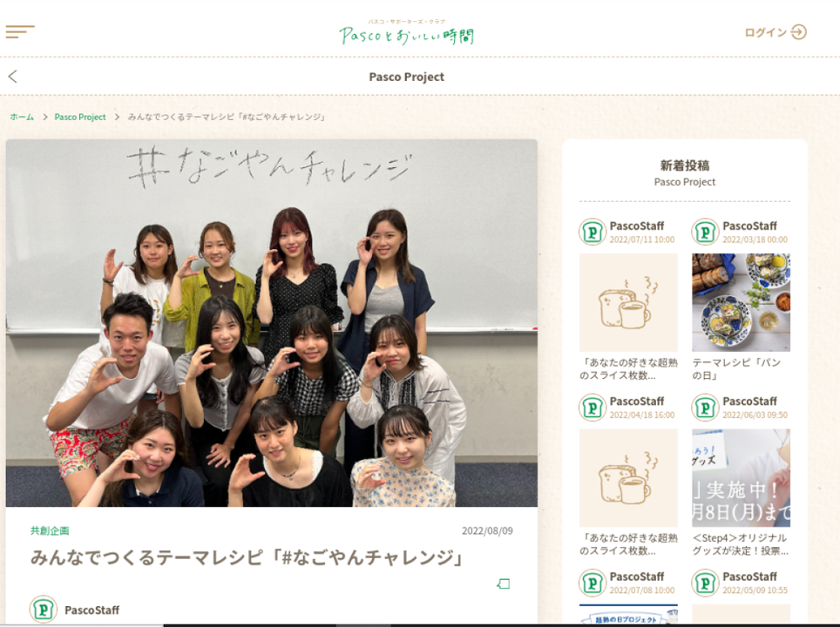This screenshot has width=840, height=627.
Task: Open post テーマレシピ「パンの日」
Action: [x=736, y=369]
